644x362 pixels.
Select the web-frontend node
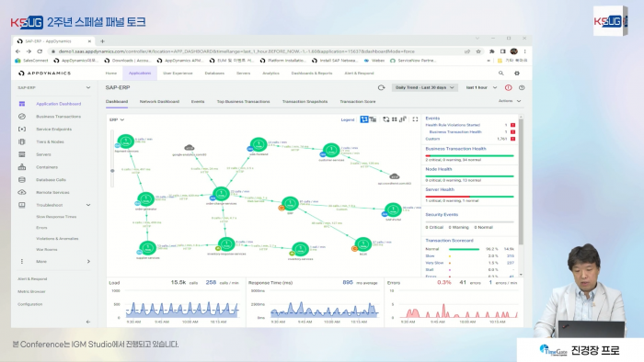pos(259,144)
